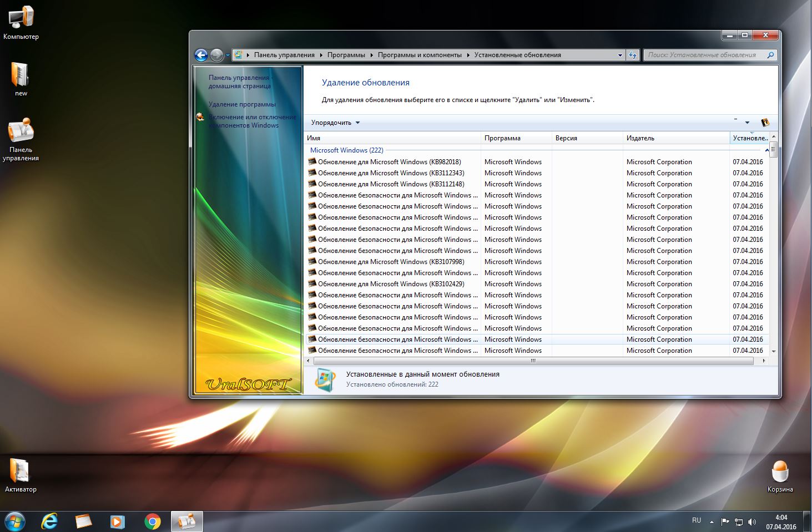Switch the RU input language indicator

(x=697, y=521)
